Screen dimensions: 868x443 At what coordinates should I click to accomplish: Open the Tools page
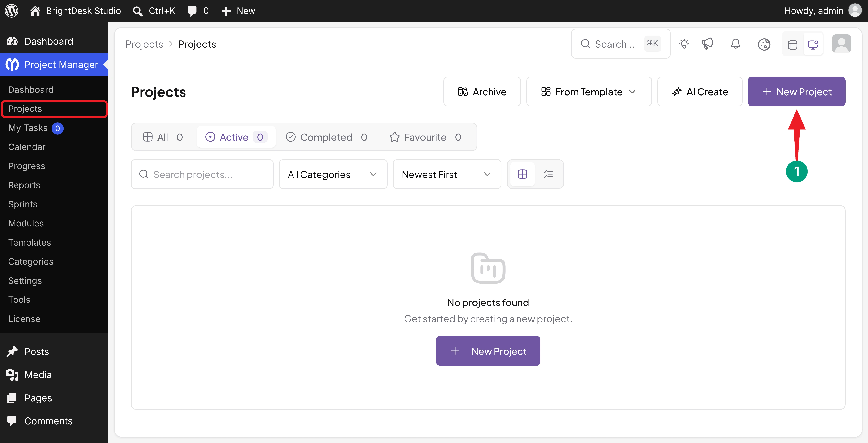(x=19, y=300)
